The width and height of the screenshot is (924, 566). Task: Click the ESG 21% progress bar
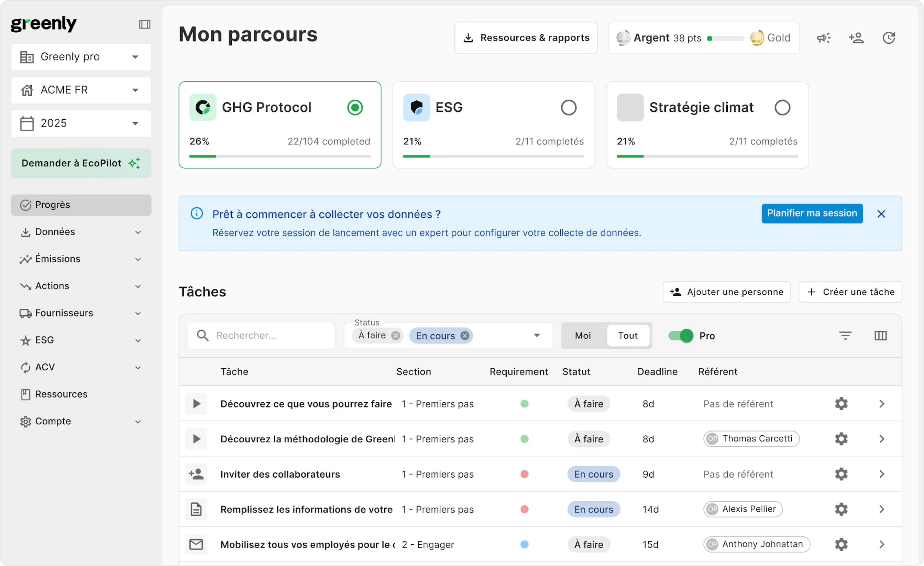[x=494, y=156]
